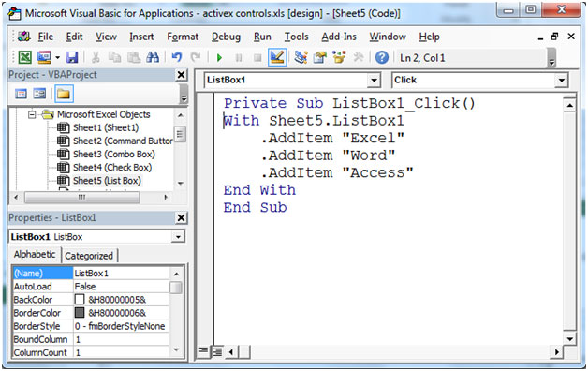Open Project Explorer toolbar icon
588x371 pixels.
(301, 57)
